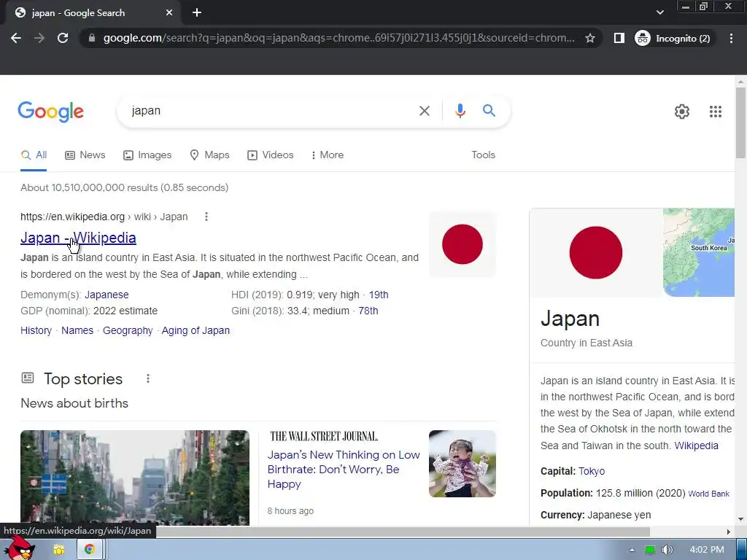The width and height of the screenshot is (747, 560).
Task: Click the forward navigation arrow
Action: pos(39,38)
